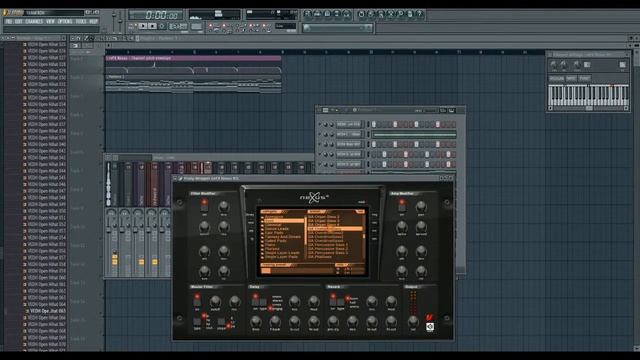
Task: Adjust Master Filter cutoff knob in Nexus
Action: click(215, 302)
